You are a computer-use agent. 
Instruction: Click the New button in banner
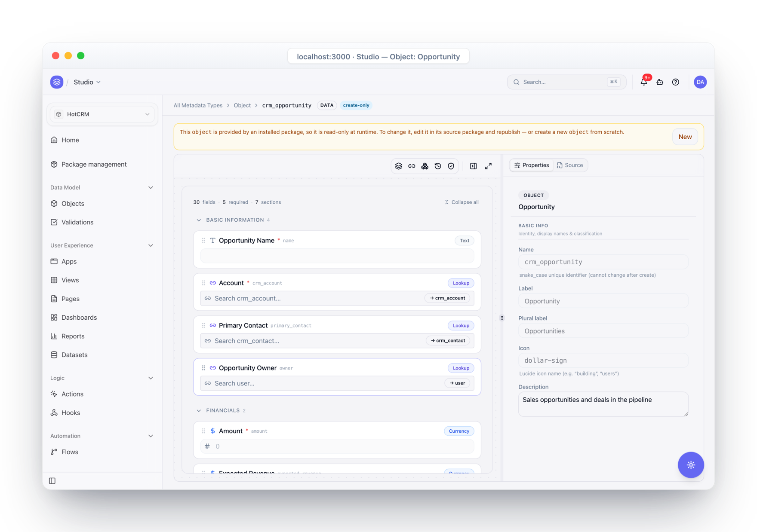[x=685, y=137]
